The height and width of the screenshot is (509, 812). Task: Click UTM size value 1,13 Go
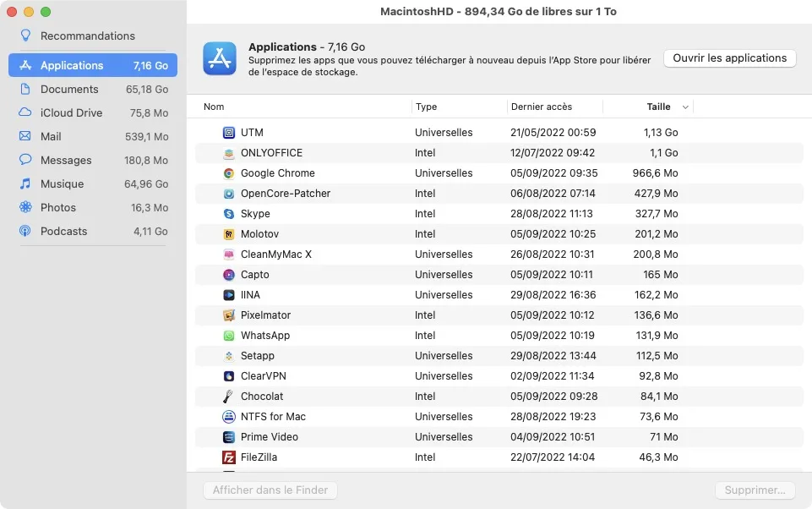pos(661,133)
